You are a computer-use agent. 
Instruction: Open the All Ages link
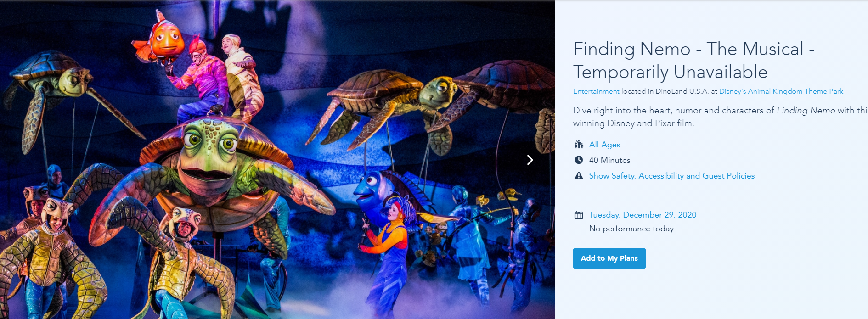pyautogui.click(x=604, y=145)
